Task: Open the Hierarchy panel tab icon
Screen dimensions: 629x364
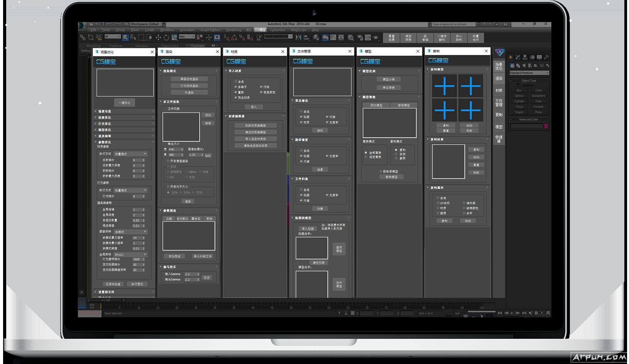Action: 525,57
